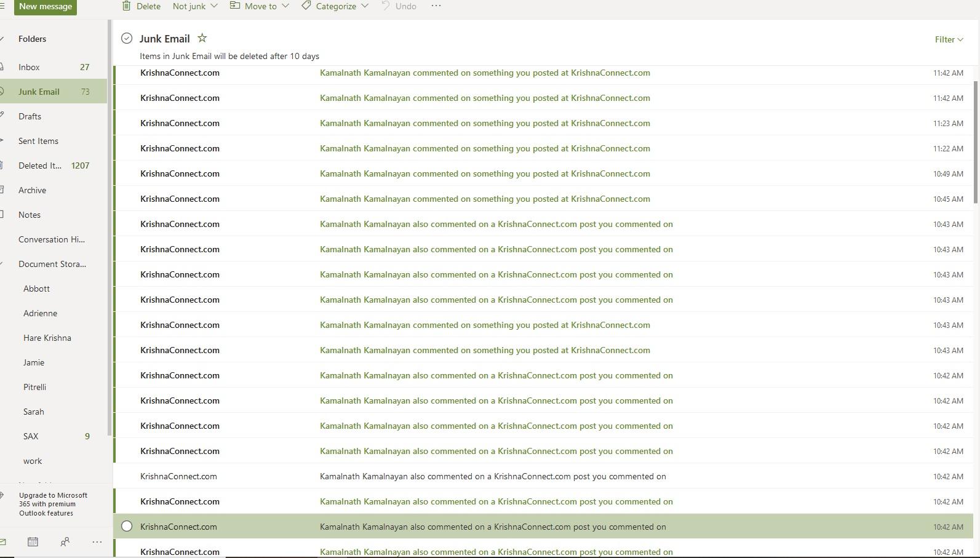Open the Inbox folder
The image size is (980, 558).
[x=54, y=67]
